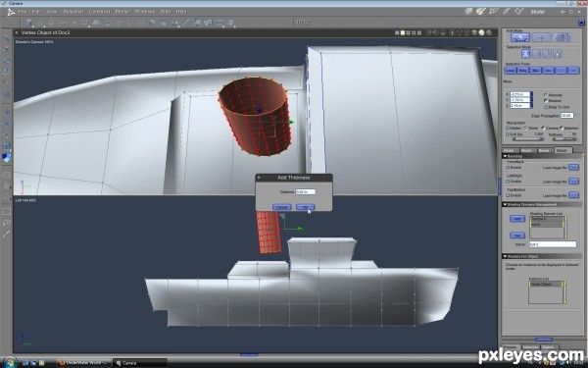Click Cancel in Add Thickness dialog
This screenshot has width=588, height=368.
(281, 207)
